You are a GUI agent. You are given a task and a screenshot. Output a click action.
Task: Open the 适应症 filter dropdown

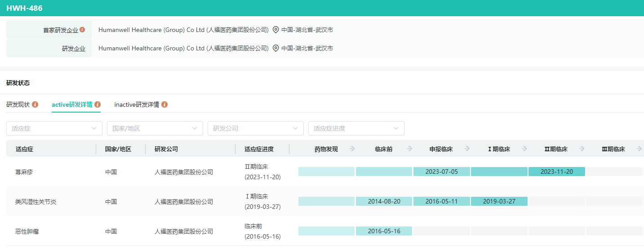(x=54, y=128)
